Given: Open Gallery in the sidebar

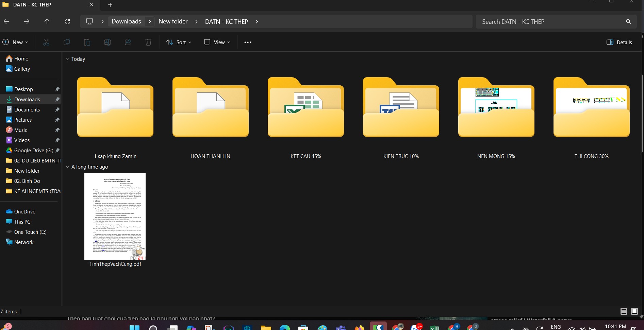Looking at the screenshot, I should tap(22, 69).
